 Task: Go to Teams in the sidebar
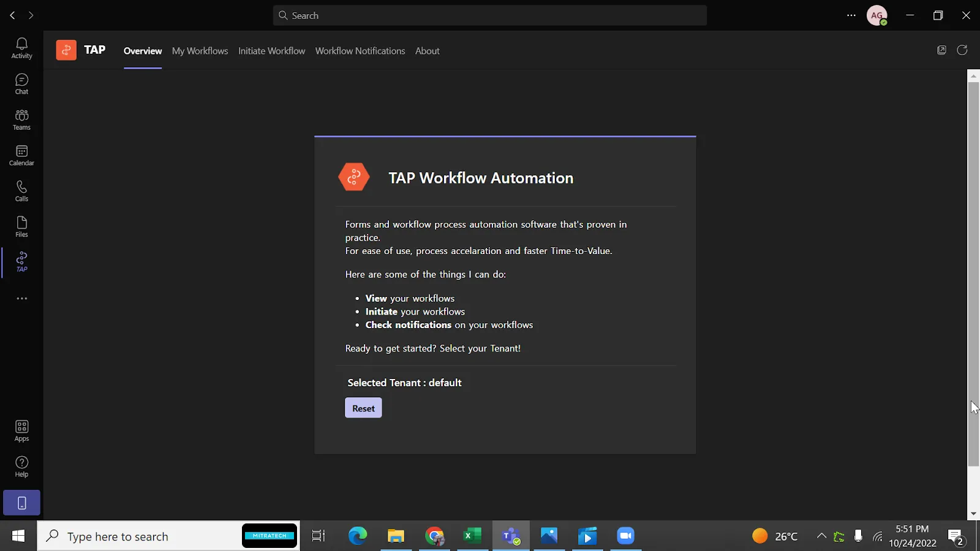[x=21, y=119]
